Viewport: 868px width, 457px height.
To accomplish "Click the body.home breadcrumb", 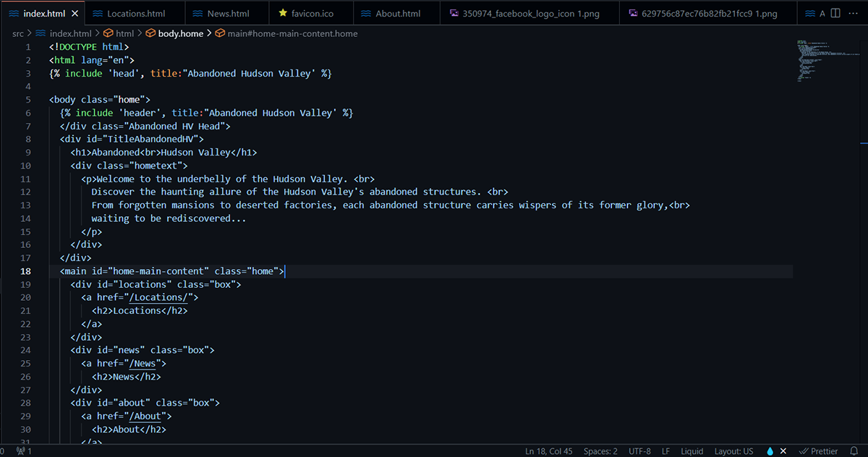I will (x=180, y=33).
